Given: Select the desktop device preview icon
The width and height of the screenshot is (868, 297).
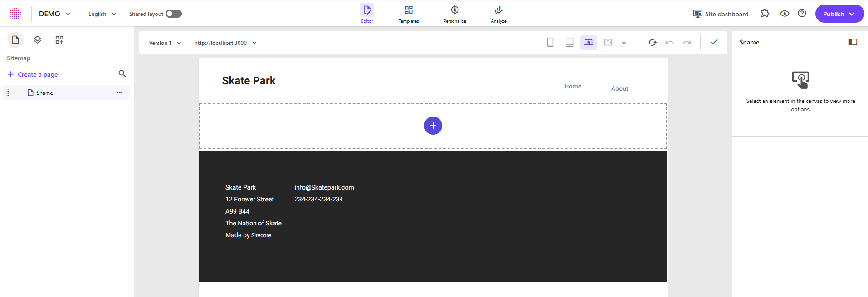Looking at the screenshot, I should pos(588,43).
